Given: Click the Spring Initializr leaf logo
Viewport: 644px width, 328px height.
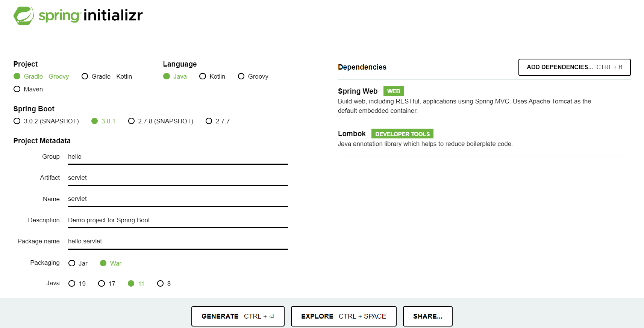Looking at the screenshot, I should [x=24, y=16].
